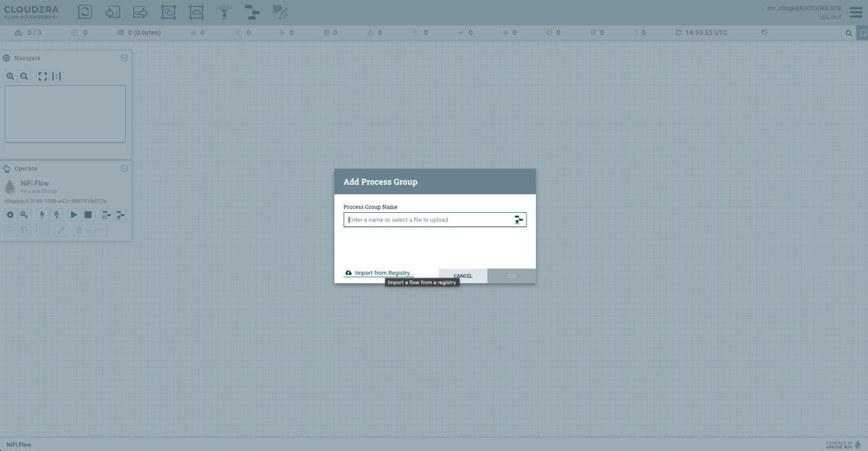Click the Process Group toolbar icon
Viewport: 868px width, 451px height.
[168, 12]
